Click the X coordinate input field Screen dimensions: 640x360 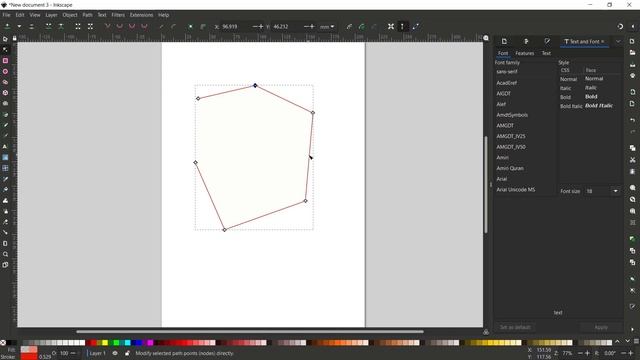click(236, 27)
